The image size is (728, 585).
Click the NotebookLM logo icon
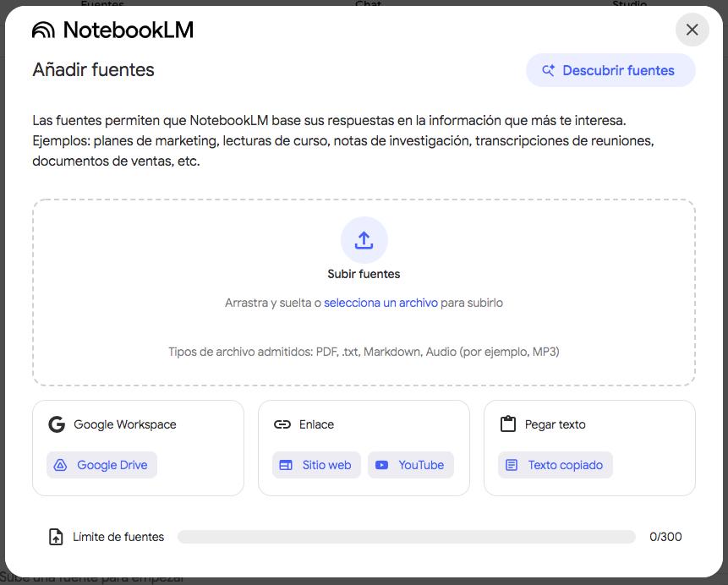coord(43,30)
